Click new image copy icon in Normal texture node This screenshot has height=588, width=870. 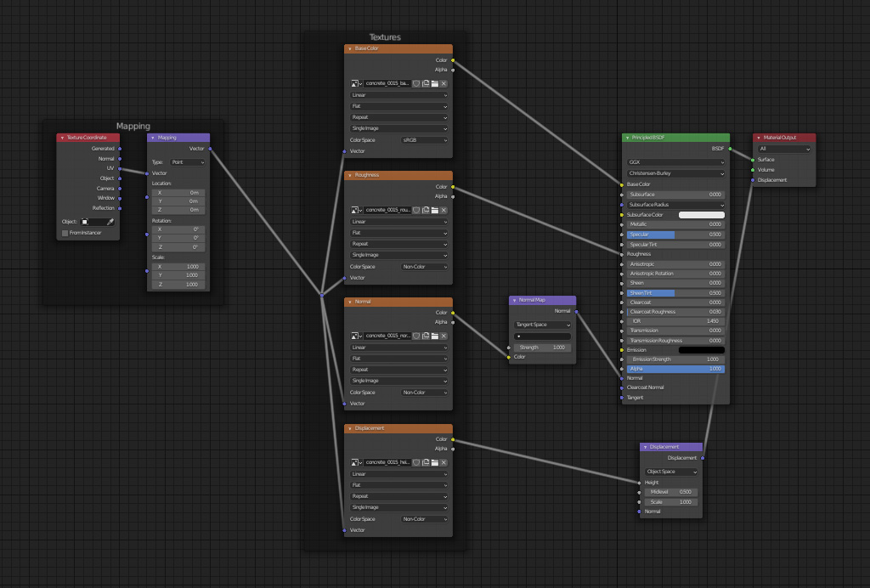426,336
